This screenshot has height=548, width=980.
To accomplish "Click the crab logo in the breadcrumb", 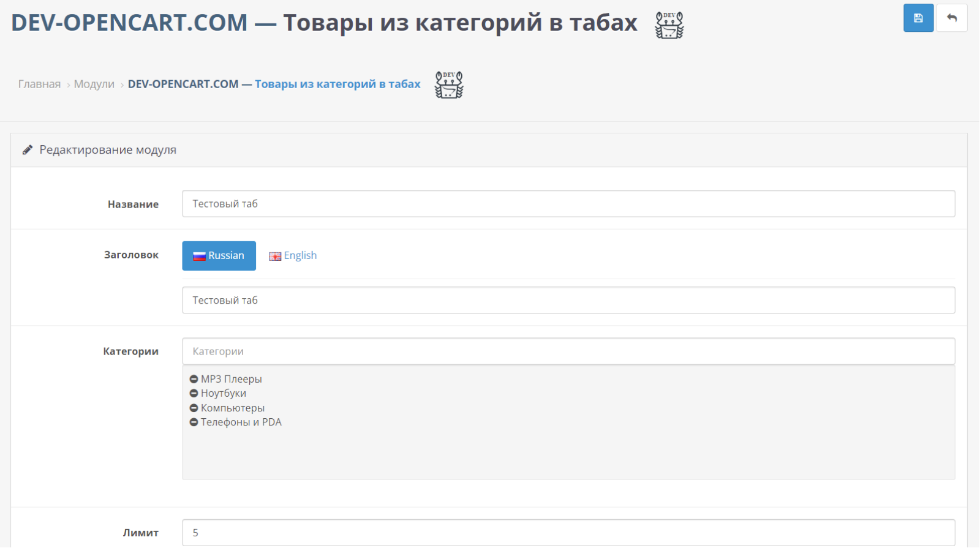I will (449, 84).
